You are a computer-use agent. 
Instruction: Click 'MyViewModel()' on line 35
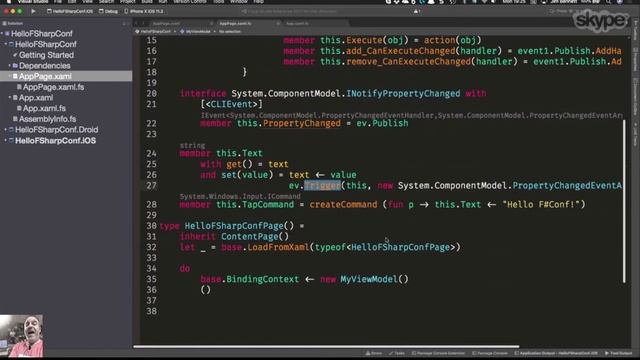(x=374, y=279)
